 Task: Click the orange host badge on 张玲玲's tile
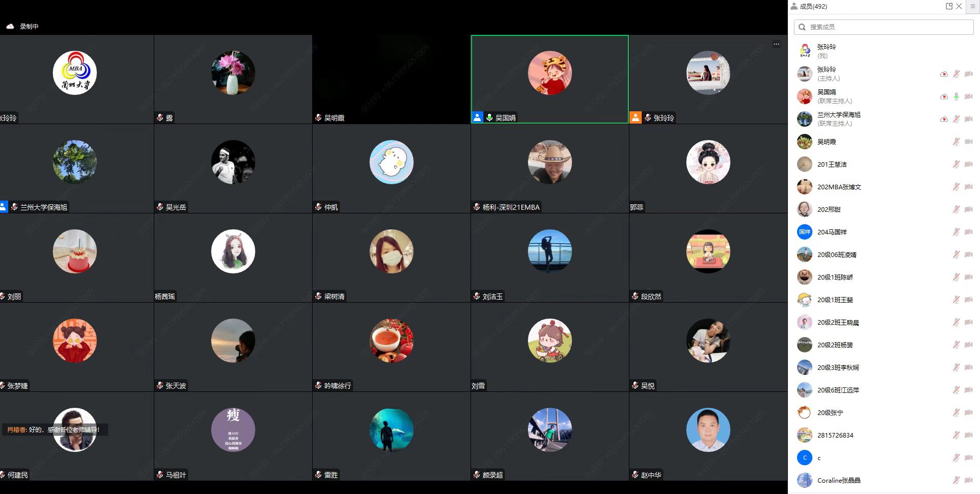636,117
